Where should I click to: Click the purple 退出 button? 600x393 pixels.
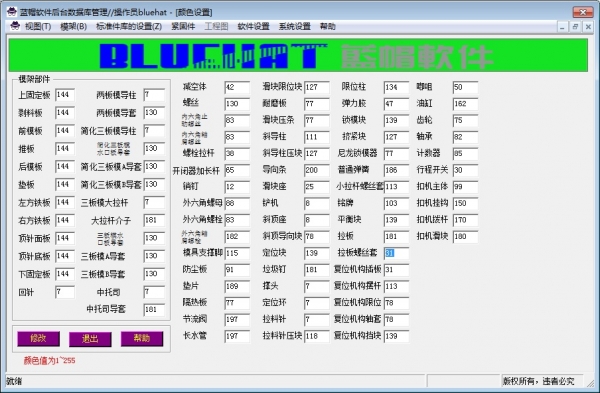90,339
